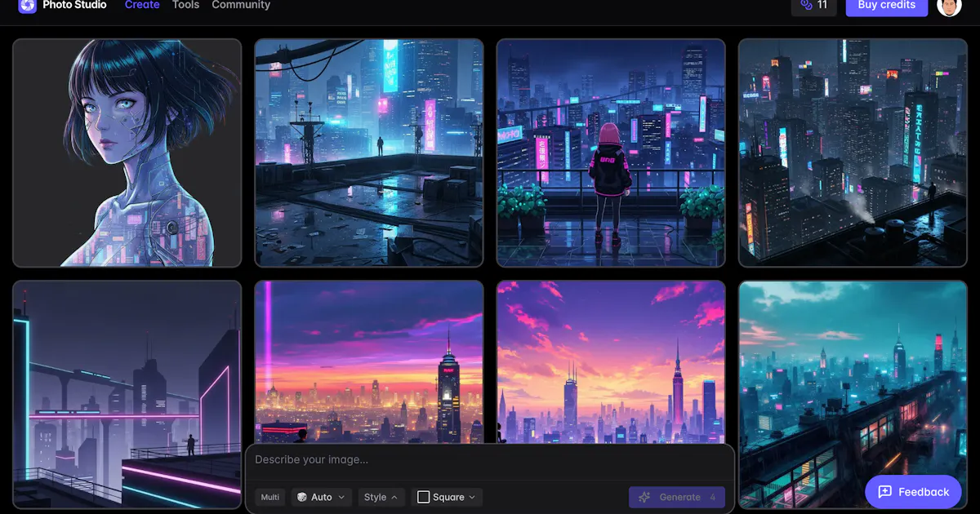Click the Describe your image prompt field
The image size is (980, 514).
[x=490, y=460]
